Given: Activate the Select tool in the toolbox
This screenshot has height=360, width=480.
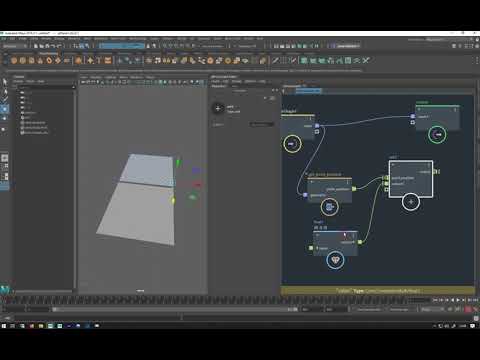Looking at the screenshot, I should click(5, 82).
